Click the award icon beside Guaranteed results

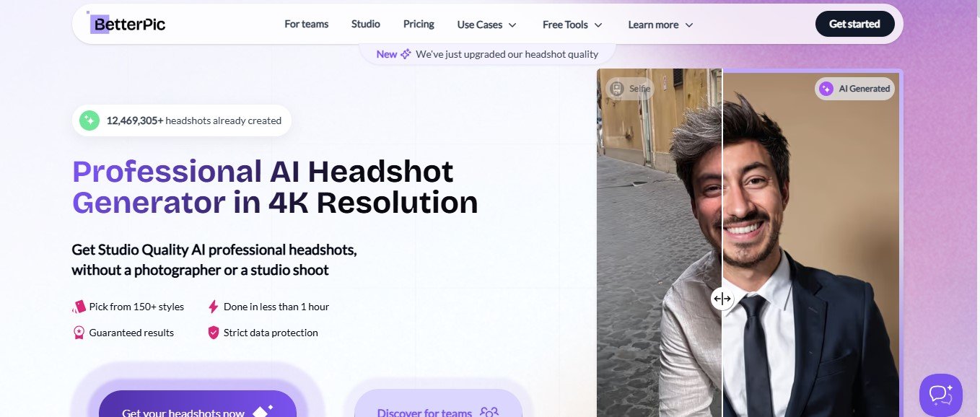coord(79,333)
